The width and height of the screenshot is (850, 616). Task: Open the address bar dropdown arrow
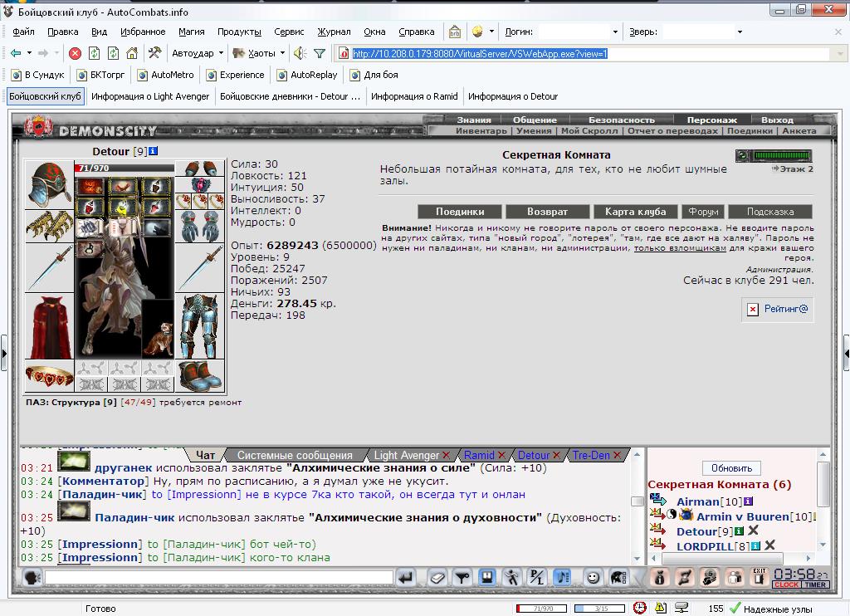coord(840,54)
